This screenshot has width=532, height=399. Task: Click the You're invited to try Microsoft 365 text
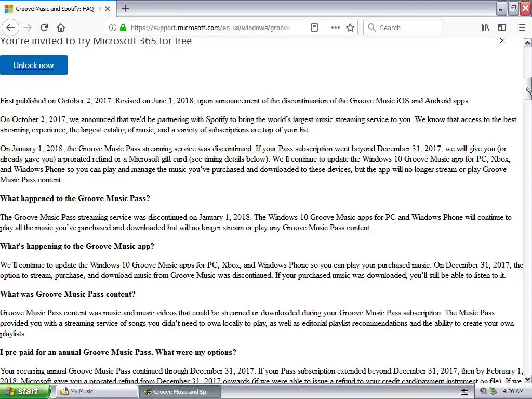coord(96,41)
